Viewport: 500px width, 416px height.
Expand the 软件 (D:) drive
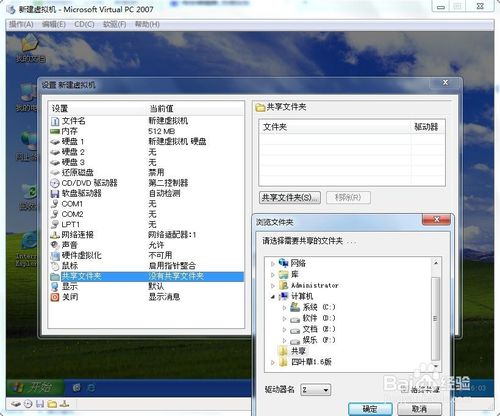point(284,318)
